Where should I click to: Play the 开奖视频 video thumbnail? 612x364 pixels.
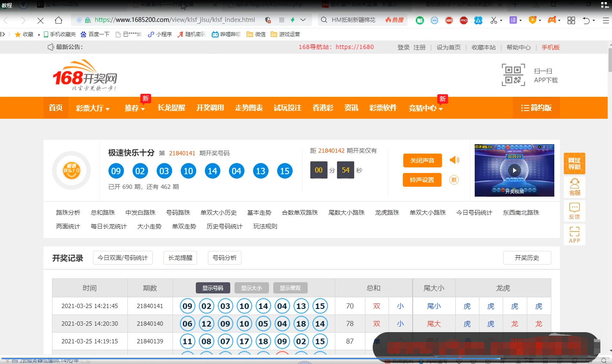point(514,170)
